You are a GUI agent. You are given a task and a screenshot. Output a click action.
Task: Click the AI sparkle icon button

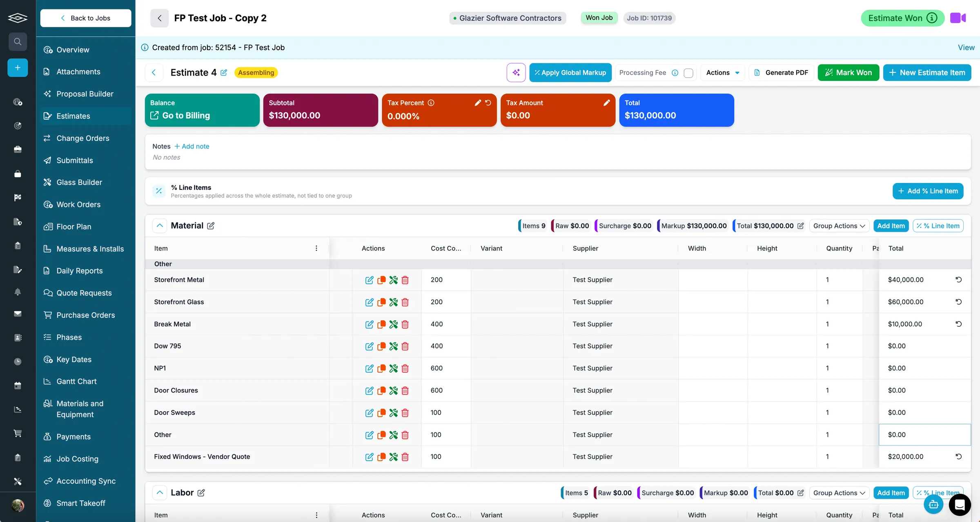[516, 72]
